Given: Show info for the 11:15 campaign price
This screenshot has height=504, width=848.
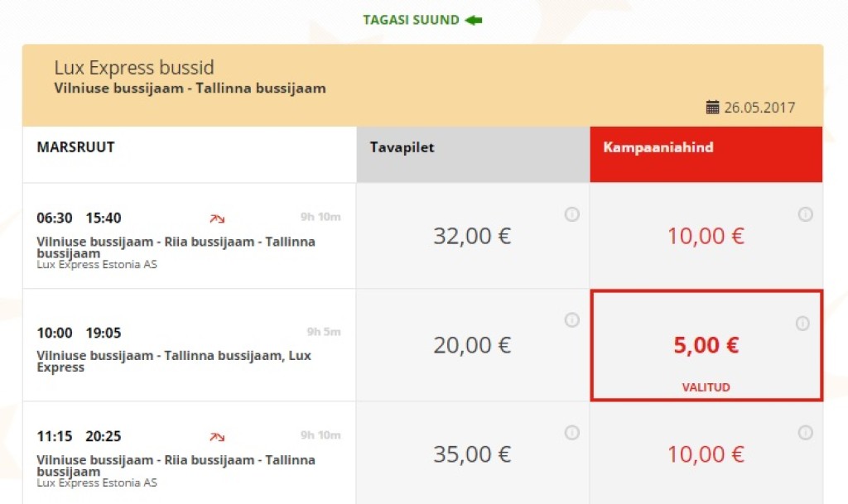Looking at the screenshot, I should [805, 433].
